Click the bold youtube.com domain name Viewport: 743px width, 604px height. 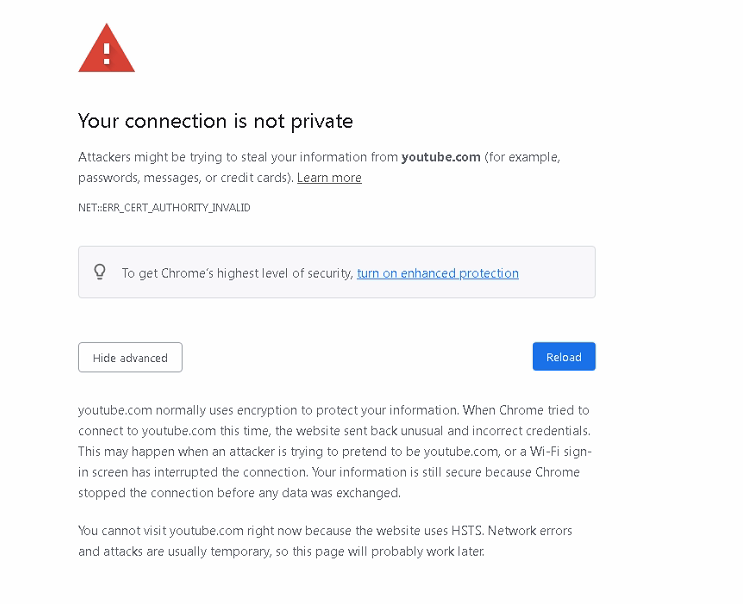pyautogui.click(x=440, y=157)
